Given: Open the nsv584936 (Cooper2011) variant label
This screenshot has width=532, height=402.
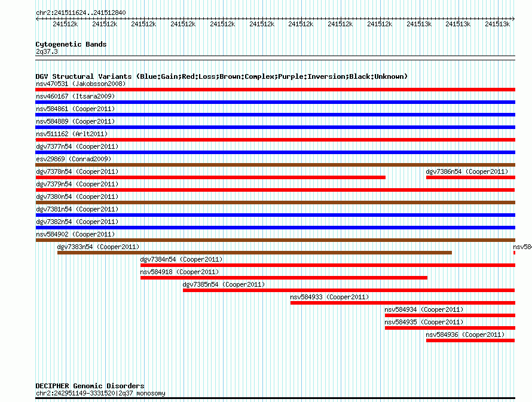Looking at the screenshot, I should pyautogui.click(x=465, y=335).
